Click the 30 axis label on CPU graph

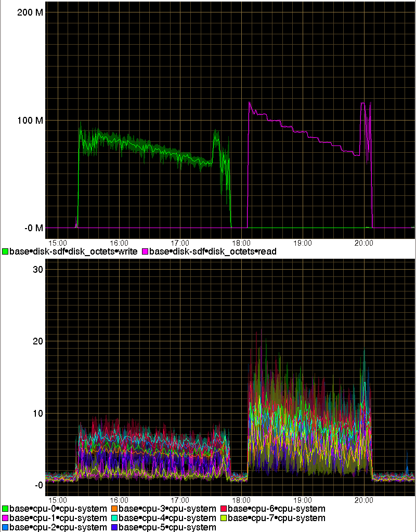(x=37, y=269)
